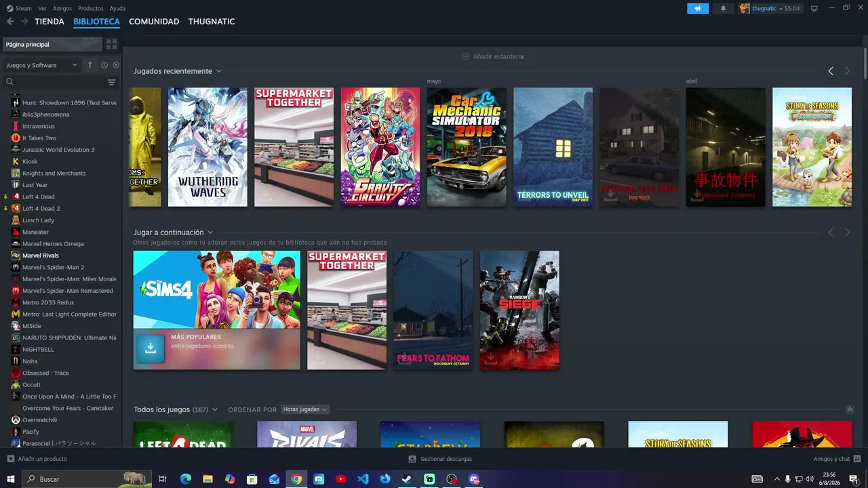This screenshot has width=868, height=488.
Task: Select Marvel Rivals in the game list
Action: [x=41, y=256]
